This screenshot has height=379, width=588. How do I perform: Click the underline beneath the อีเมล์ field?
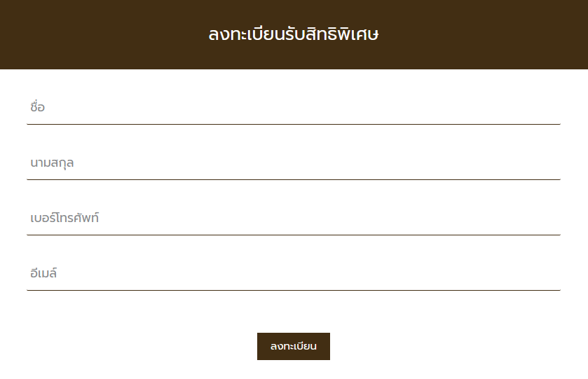pyautogui.click(x=293, y=289)
